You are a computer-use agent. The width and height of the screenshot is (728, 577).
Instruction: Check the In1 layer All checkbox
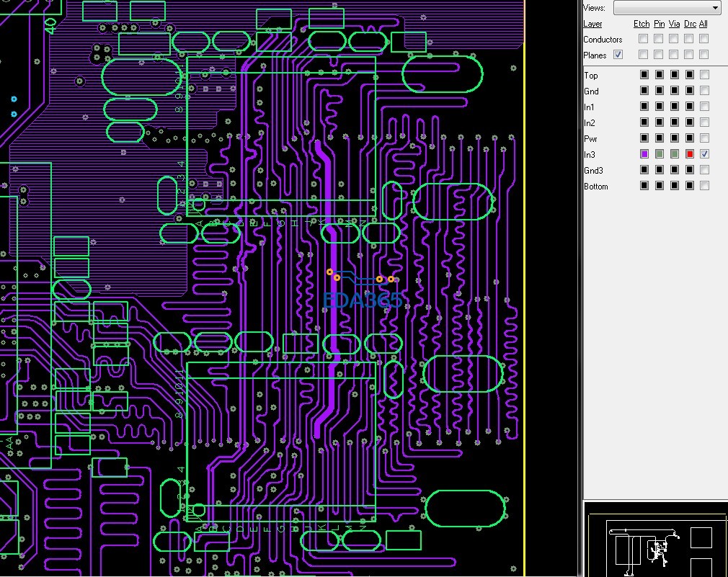(x=705, y=106)
